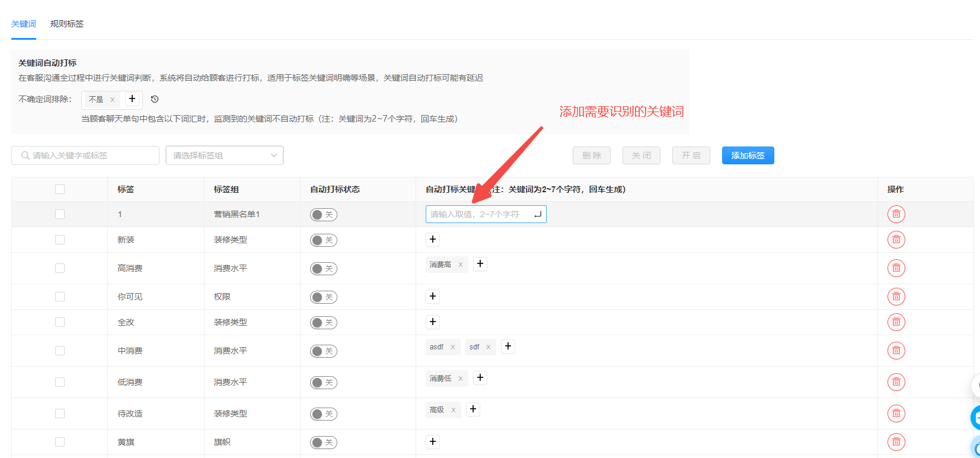Delete the 营销黑名单1 row via trash icon
Image resolution: width=980 pixels, height=458 pixels.
[896, 214]
